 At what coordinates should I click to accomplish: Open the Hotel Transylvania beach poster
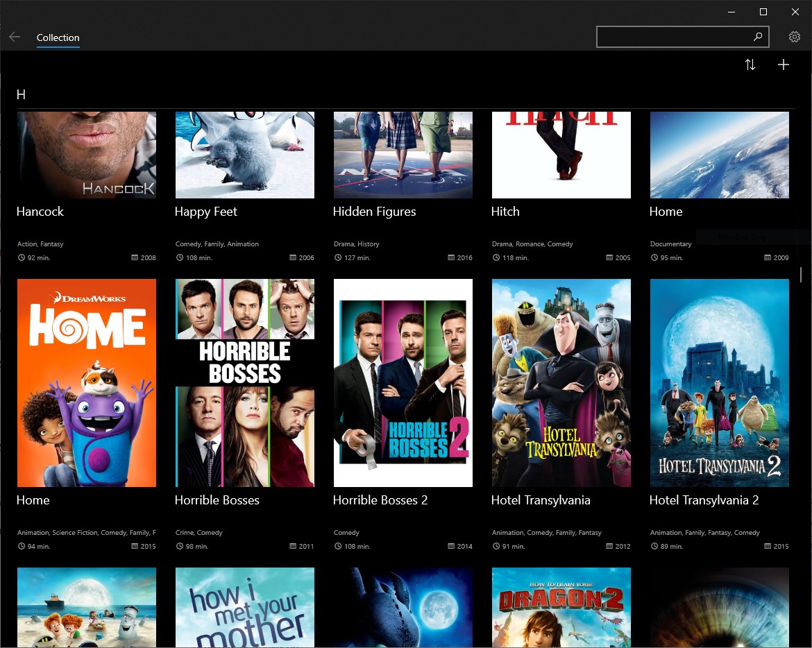[x=87, y=607]
